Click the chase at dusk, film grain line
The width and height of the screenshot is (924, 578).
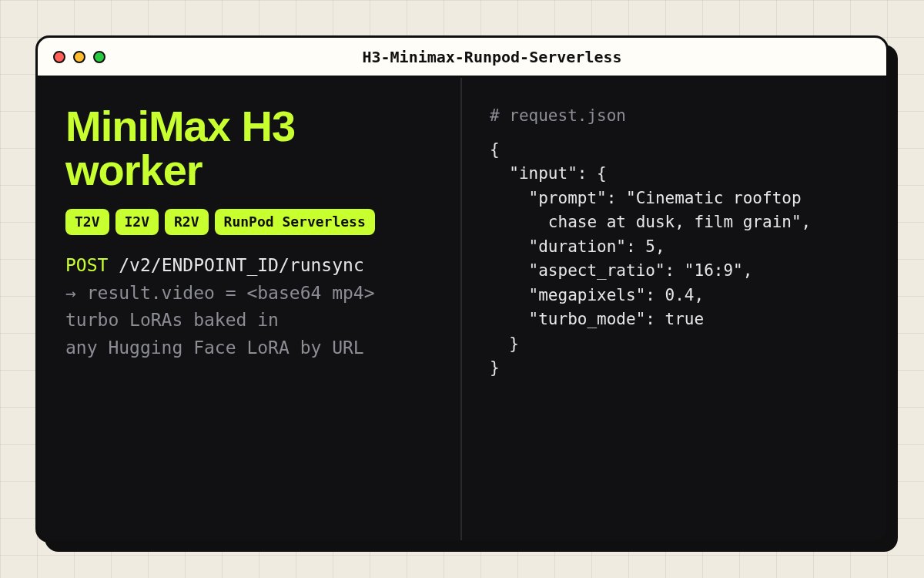[x=679, y=222]
